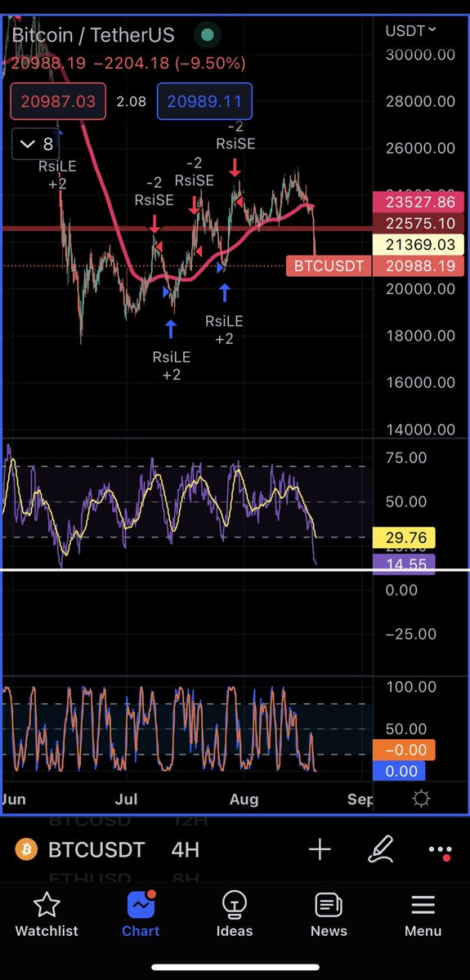Select the 29.76 RSI value label
The image size is (470, 980).
point(404,537)
